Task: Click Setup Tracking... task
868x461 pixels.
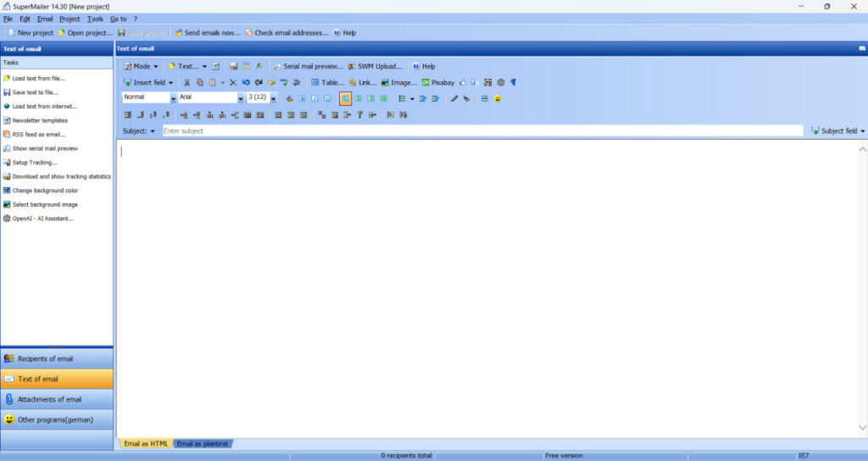Action: tap(30, 163)
